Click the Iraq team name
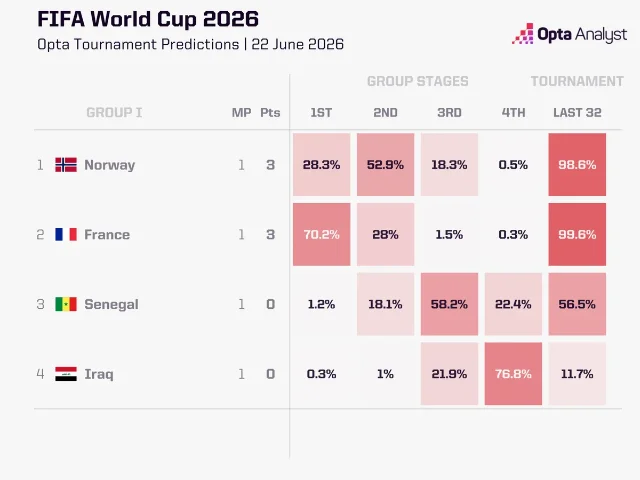The width and height of the screenshot is (640, 480). coord(99,374)
